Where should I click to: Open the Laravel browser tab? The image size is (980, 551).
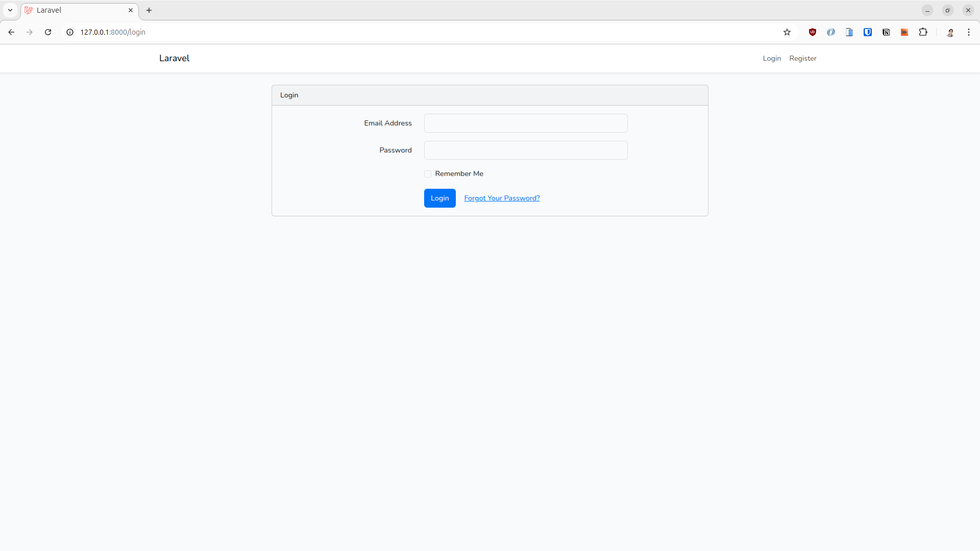(71, 10)
